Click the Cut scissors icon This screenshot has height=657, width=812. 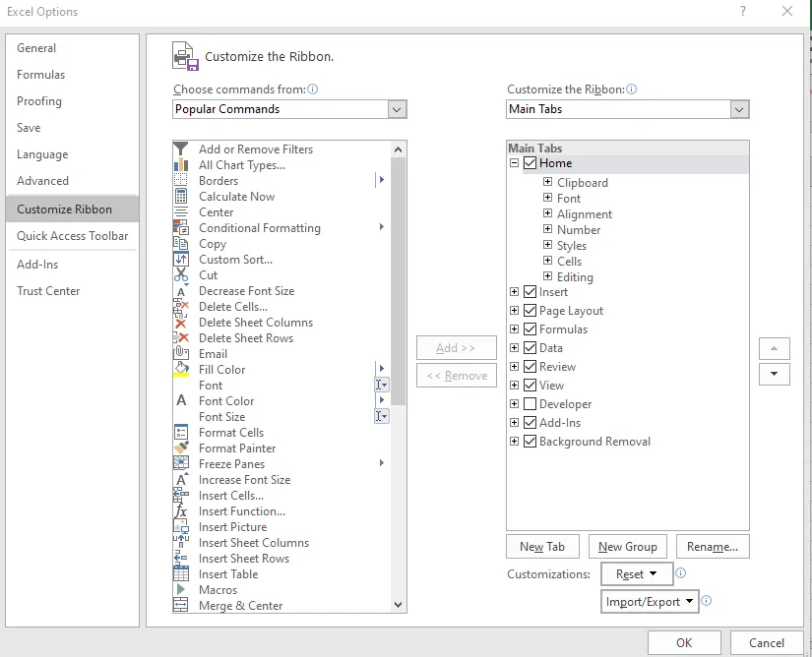pyautogui.click(x=181, y=274)
